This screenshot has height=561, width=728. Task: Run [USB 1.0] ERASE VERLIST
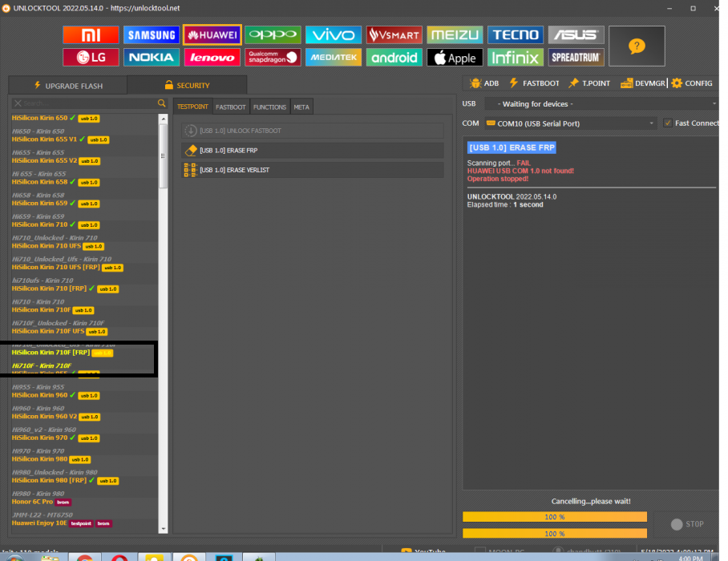(x=313, y=170)
